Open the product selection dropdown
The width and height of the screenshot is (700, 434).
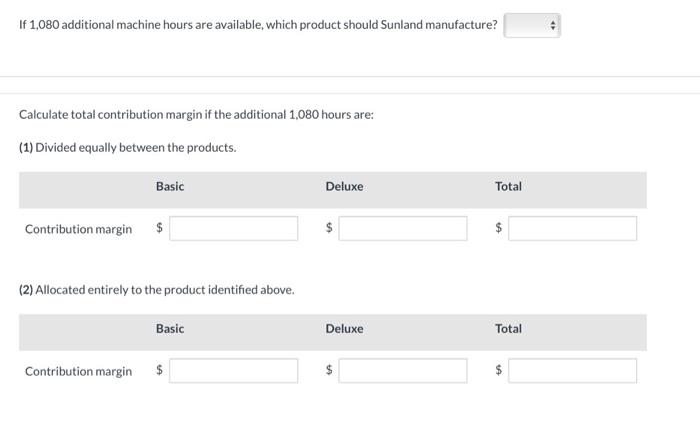click(532, 25)
